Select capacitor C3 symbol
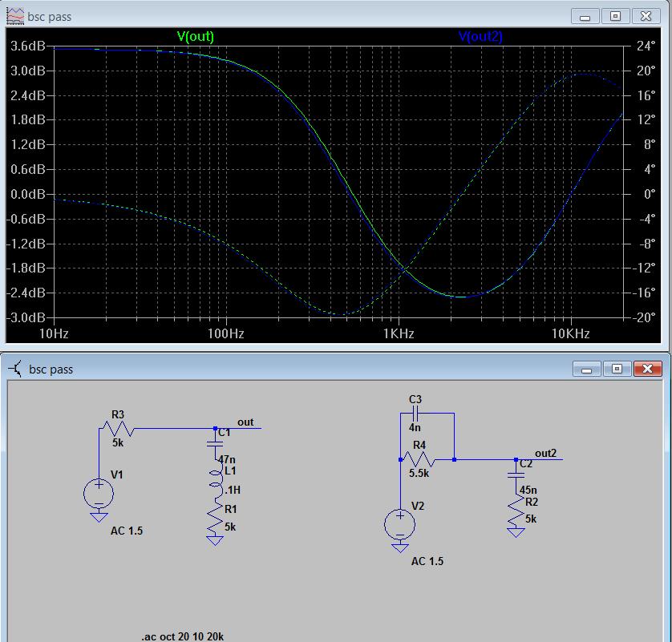Image resolution: width=672 pixels, height=642 pixels. tap(415, 414)
